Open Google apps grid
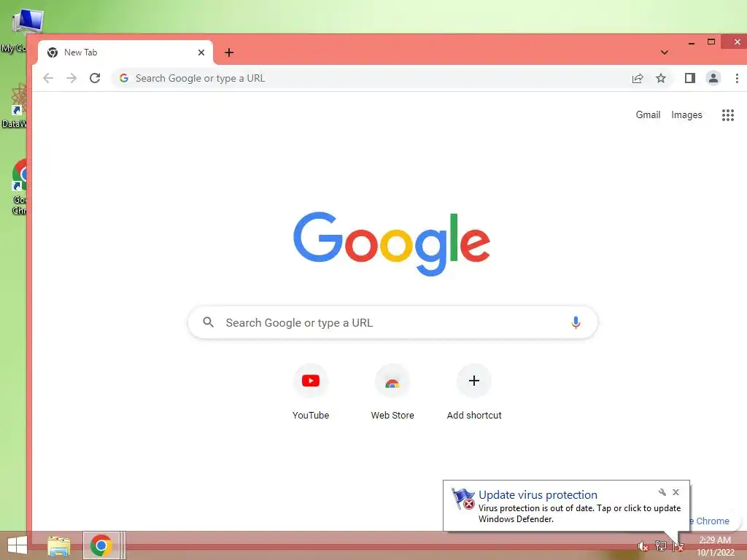The image size is (747, 560). [727, 114]
